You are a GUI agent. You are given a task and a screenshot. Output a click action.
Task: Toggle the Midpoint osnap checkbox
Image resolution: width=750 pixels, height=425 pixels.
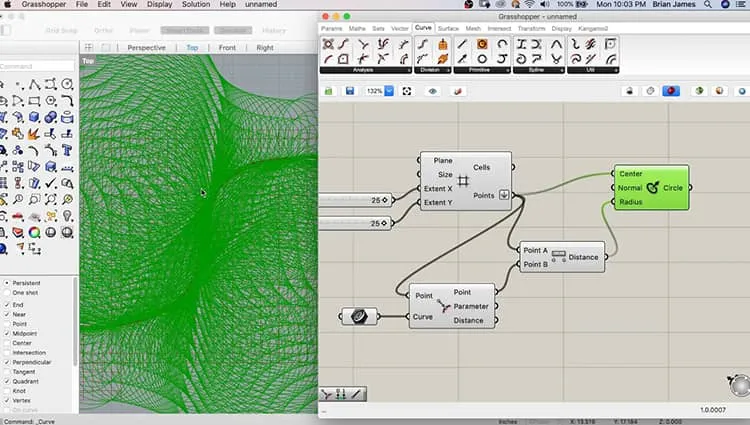click(7, 333)
